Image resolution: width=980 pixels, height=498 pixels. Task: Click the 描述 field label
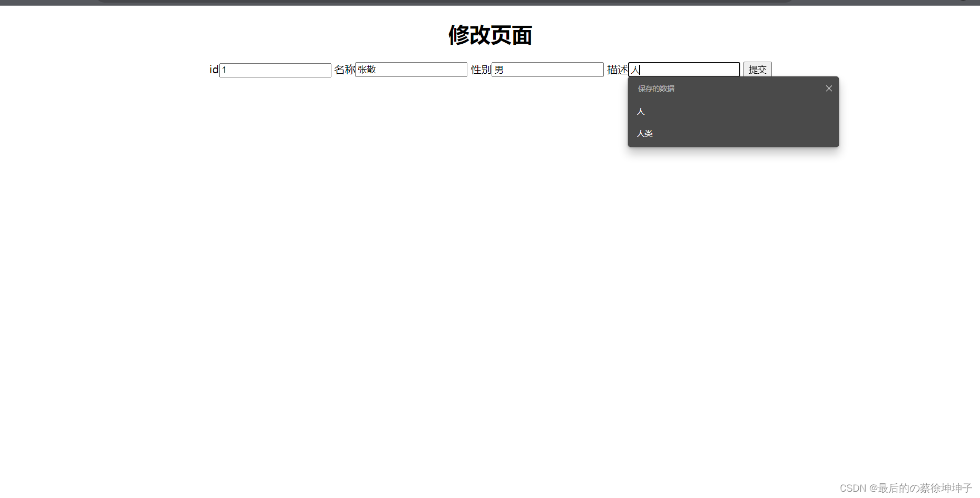pos(618,70)
